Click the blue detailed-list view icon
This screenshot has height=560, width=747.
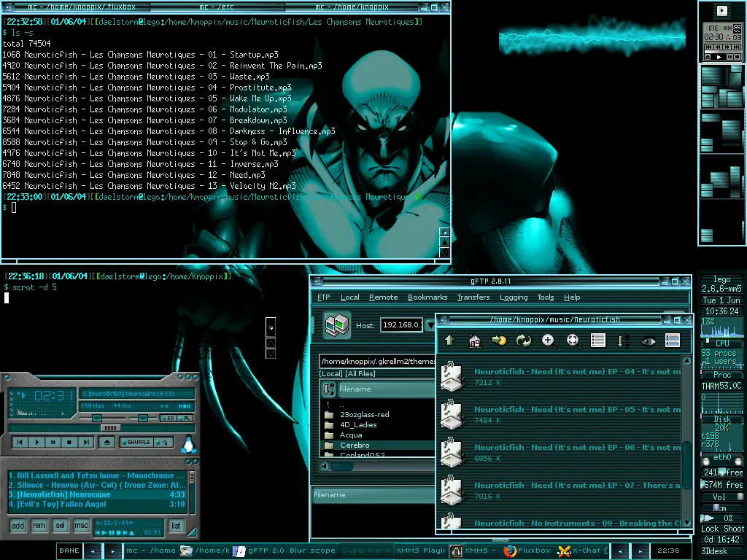(x=672, y=340)
